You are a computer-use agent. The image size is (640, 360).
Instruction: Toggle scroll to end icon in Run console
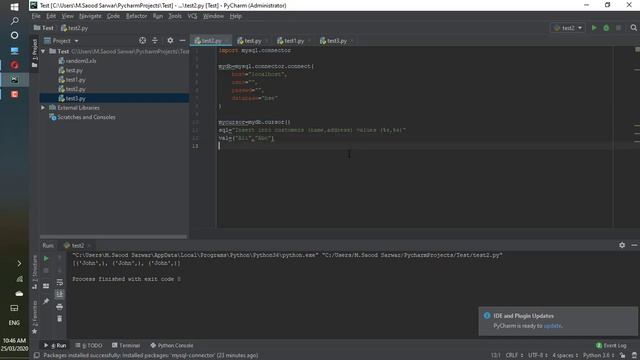coord(60,294)
